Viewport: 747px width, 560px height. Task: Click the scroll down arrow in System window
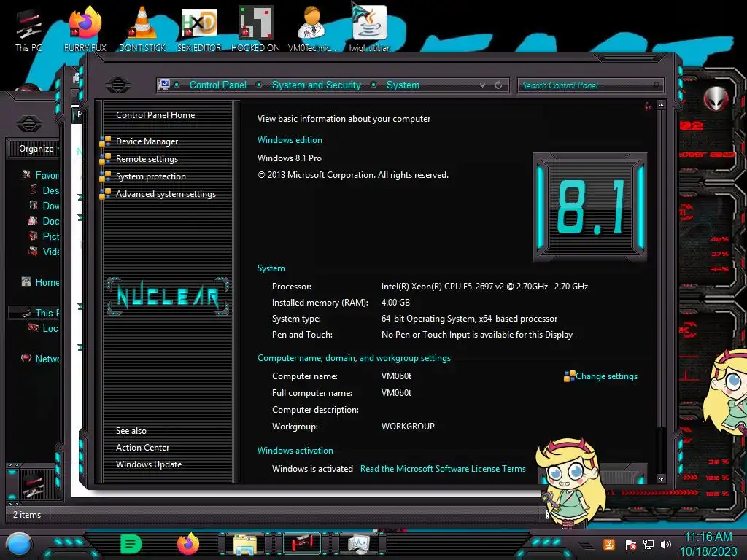[x=661, y=478]
